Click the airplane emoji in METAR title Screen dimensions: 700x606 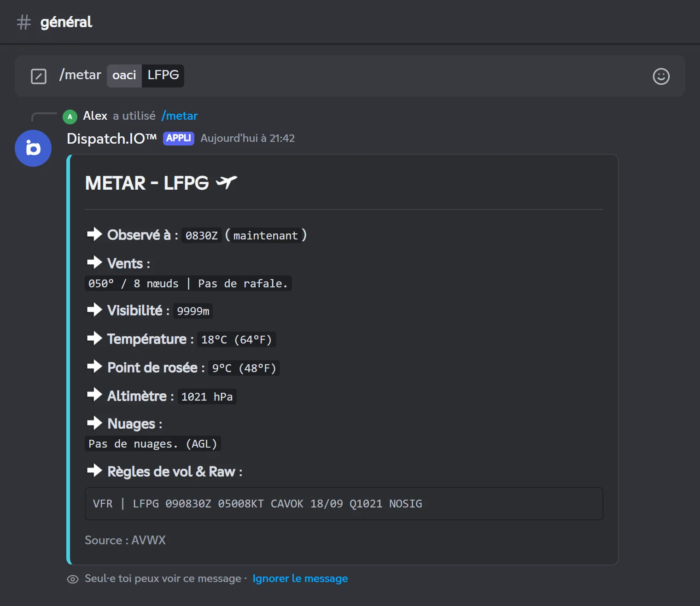[x=226, y=183]
